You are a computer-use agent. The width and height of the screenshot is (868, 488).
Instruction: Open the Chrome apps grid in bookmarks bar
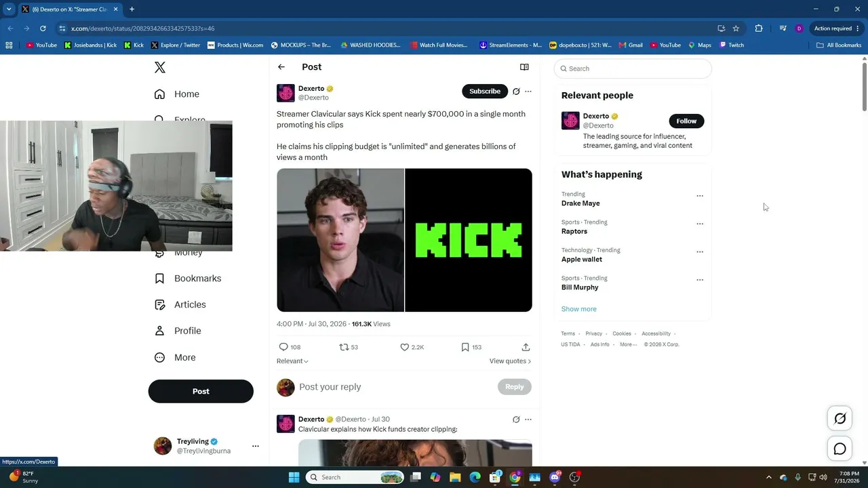9,45
